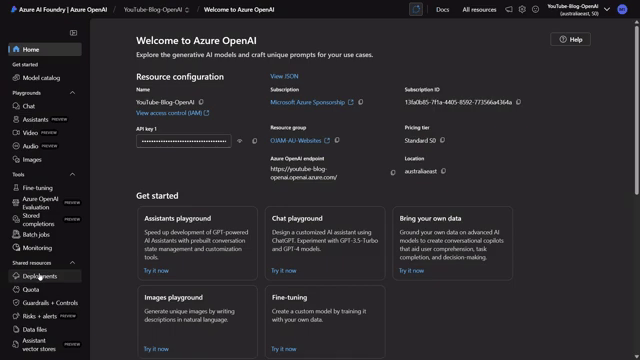Click the Subscription ID value text

pyautogui.click(x=458, y=102)
